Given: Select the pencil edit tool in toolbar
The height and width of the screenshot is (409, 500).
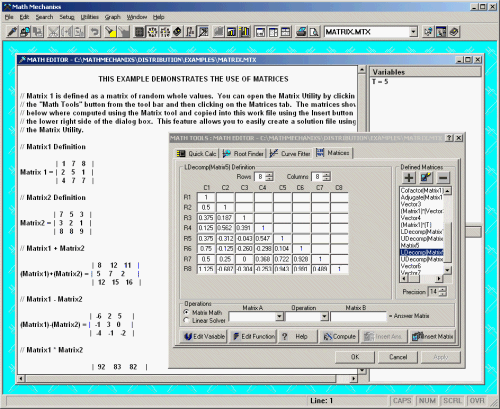Looking at the screenshot, I should (12, 32).
